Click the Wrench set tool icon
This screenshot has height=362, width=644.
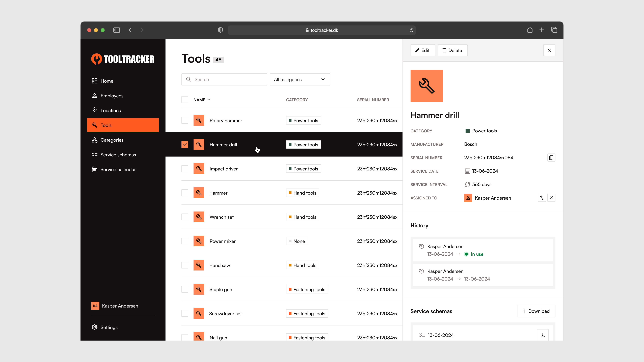click(x=199, y=217)
